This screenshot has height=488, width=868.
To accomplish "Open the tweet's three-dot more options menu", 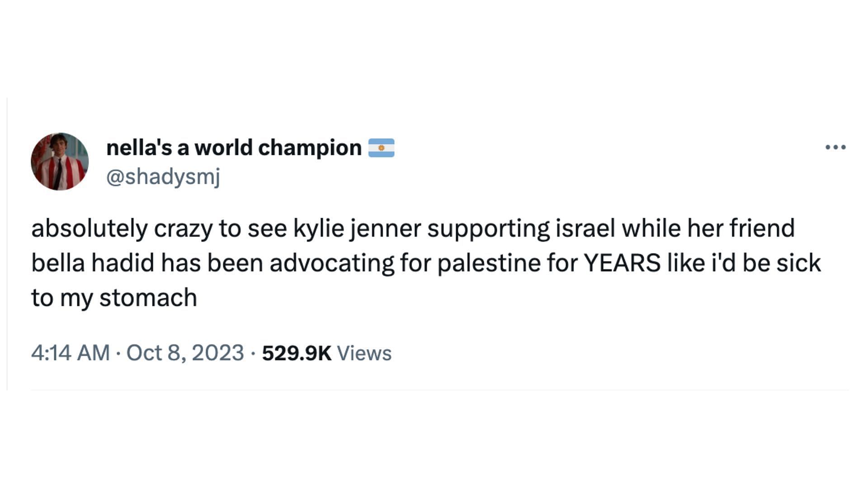I will click(835, 147).
